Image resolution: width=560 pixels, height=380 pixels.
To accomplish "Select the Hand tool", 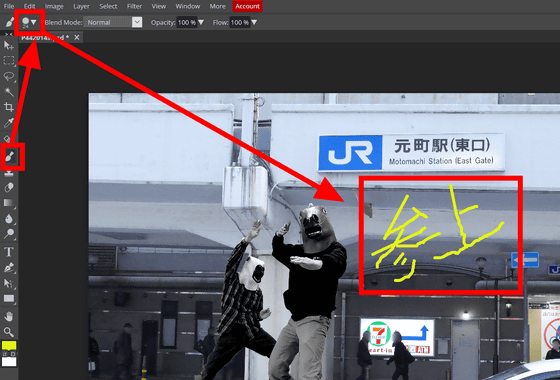I will click(9, 316).
